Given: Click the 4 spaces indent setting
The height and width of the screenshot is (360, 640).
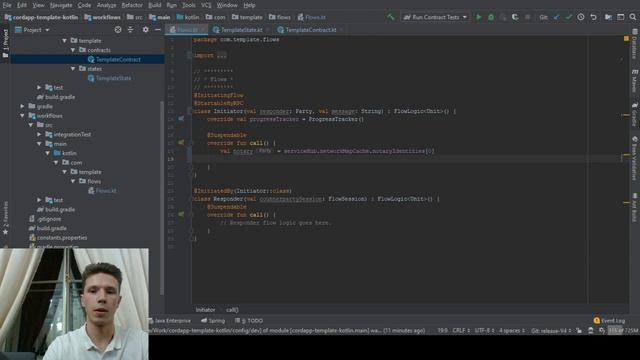Looking at the screenshot, I should (x=512, y=331).
